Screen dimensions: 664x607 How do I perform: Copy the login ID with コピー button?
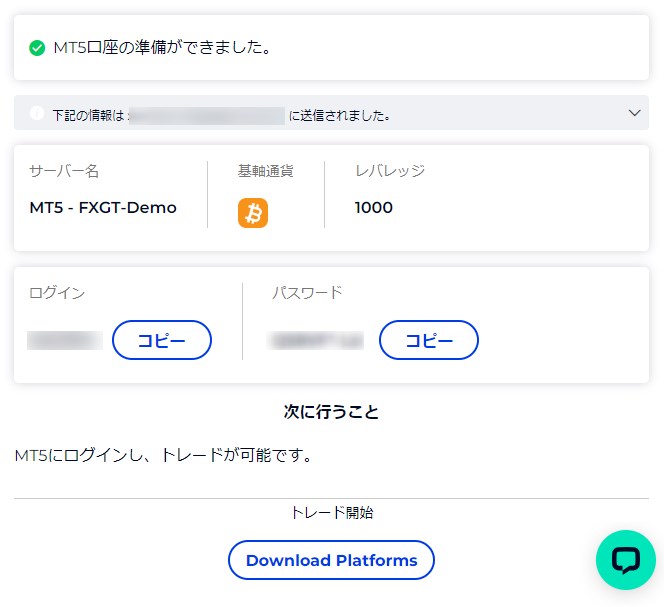[162, 340]
